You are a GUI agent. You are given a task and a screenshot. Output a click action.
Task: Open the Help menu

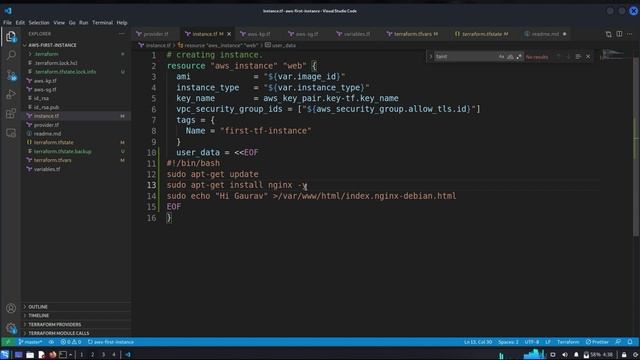[122, 22]
